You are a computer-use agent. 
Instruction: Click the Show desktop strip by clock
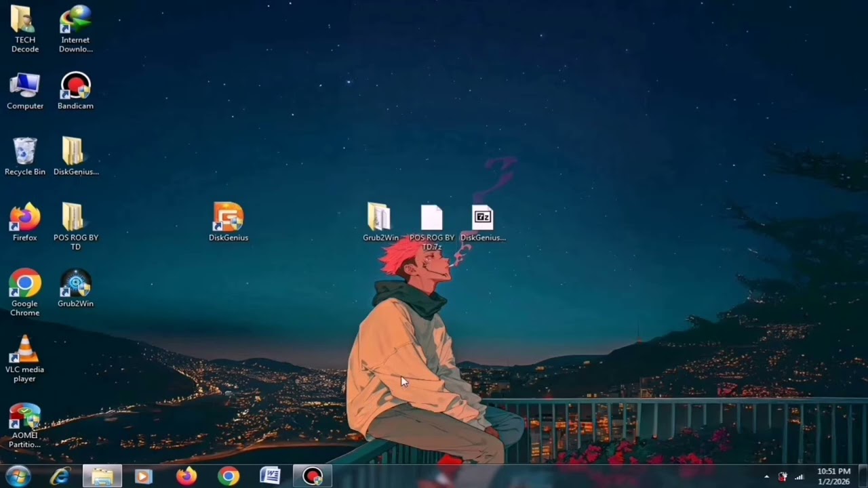(863, 476)
